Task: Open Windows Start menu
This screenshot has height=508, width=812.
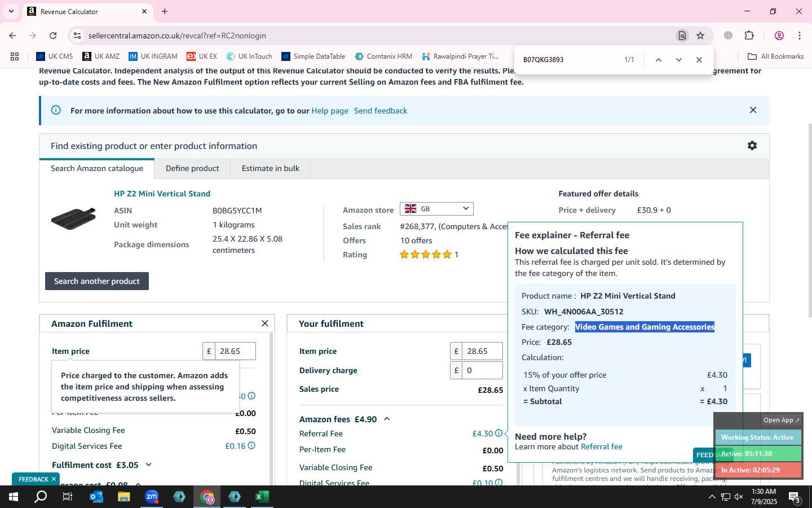Action: point(14,497)
